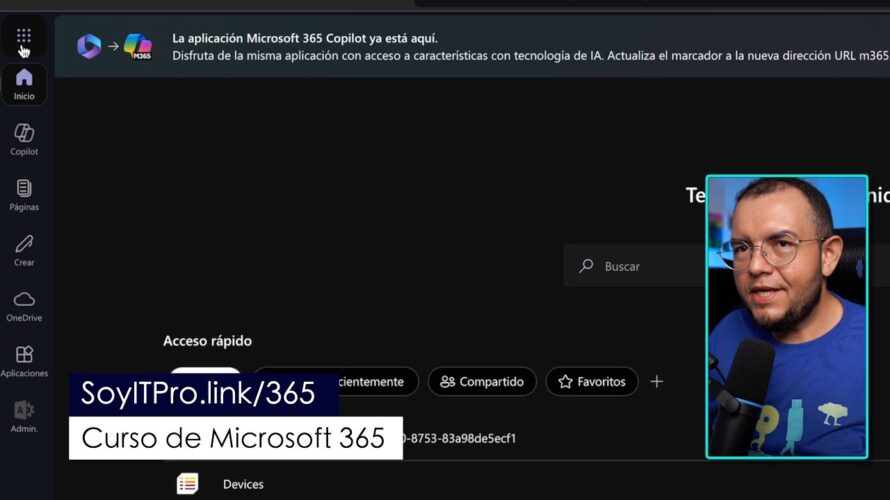This screenshot has height=500, width=890.
Task: Click the old Microsoft 365 logo in banner
Action: click(x=89, y=46)
